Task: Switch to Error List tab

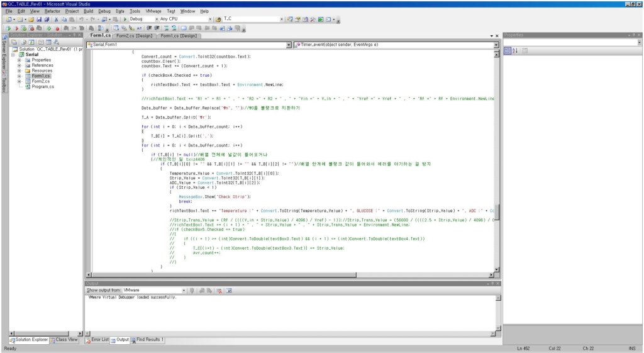Action: (x=97, y=340)
